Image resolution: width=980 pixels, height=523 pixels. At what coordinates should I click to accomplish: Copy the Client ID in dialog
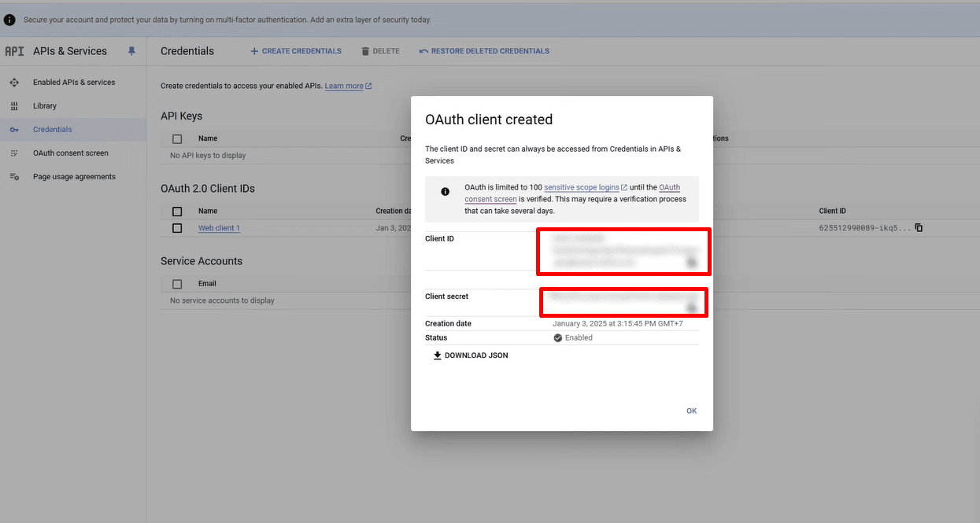coord(692,263)
